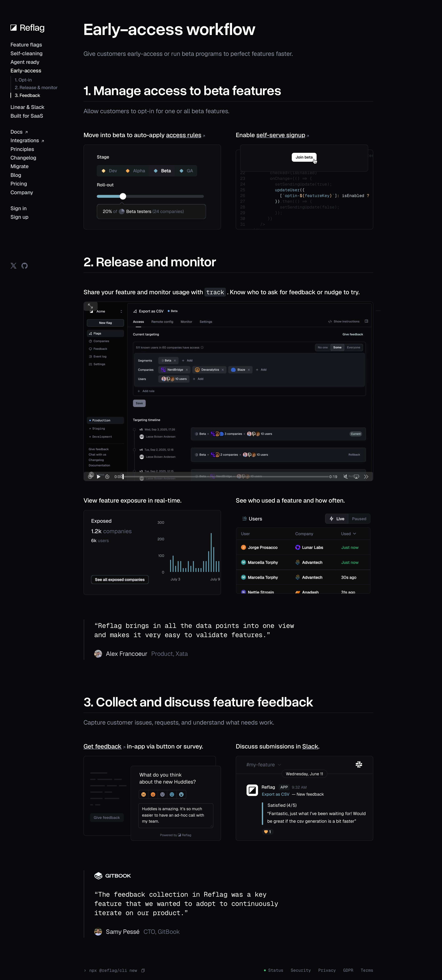Image resolution: width=442 pixels, height=980 pixels.
Task: Switch Users table to Live
Action: [x=337, y=519]
